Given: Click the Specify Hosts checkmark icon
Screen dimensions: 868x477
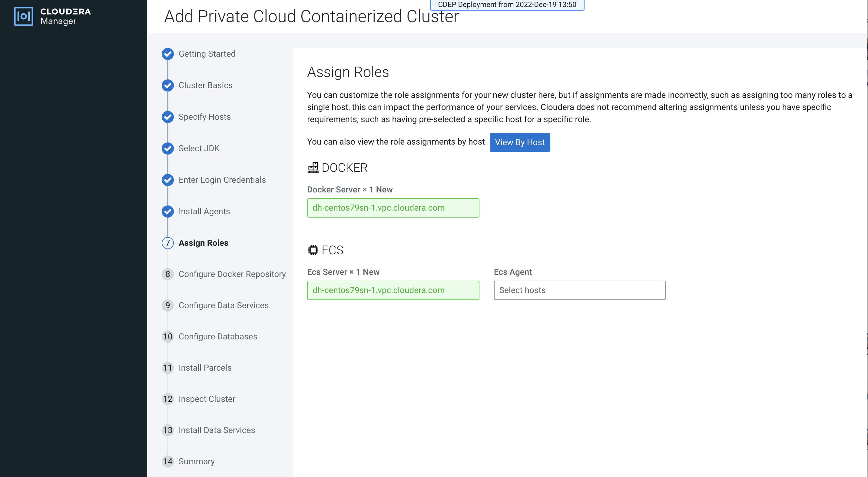Looking at the screenshot, I should (x=167, y=117).
